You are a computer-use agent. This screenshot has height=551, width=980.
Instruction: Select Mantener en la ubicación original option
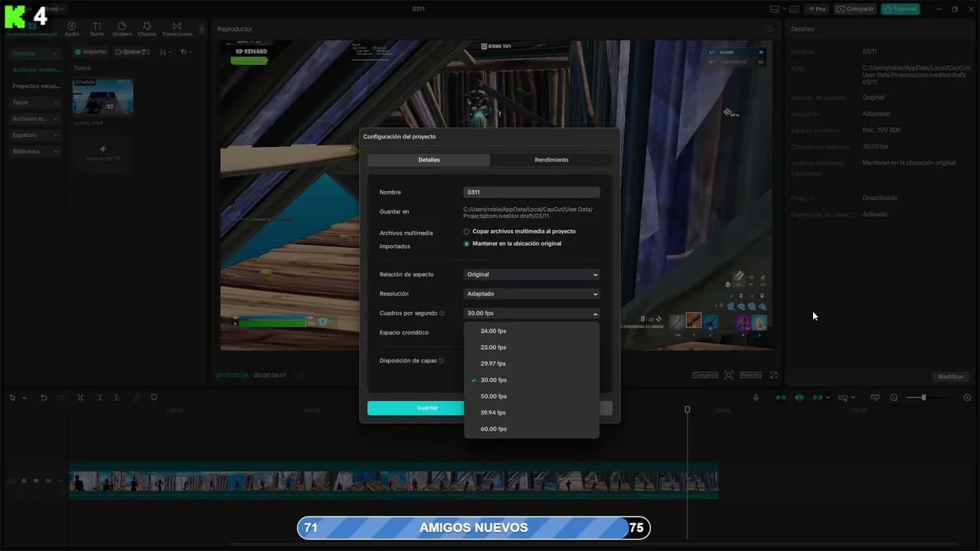[466, 243]
